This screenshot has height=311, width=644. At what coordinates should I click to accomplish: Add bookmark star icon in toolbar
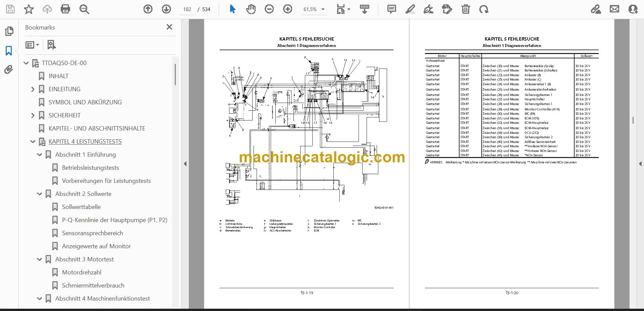[29, 9]
